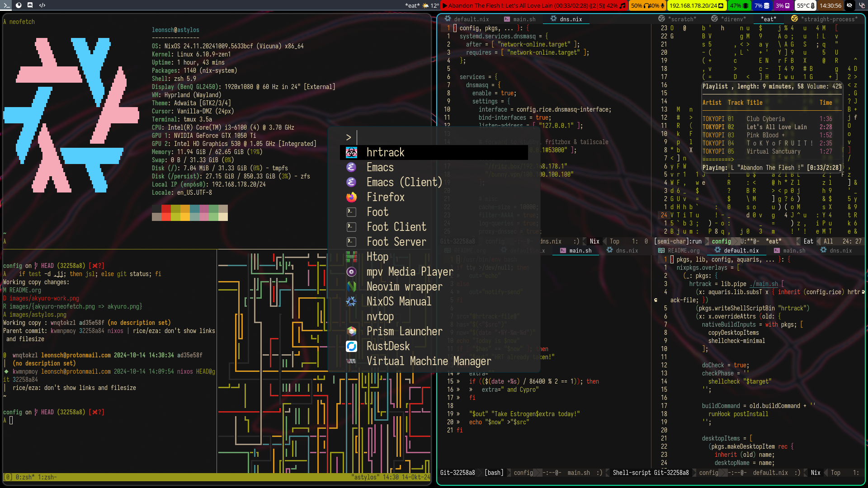Launch RustDesk from the launcher list
The width and height of the screenshot is (868, 488).
point(388,347)
